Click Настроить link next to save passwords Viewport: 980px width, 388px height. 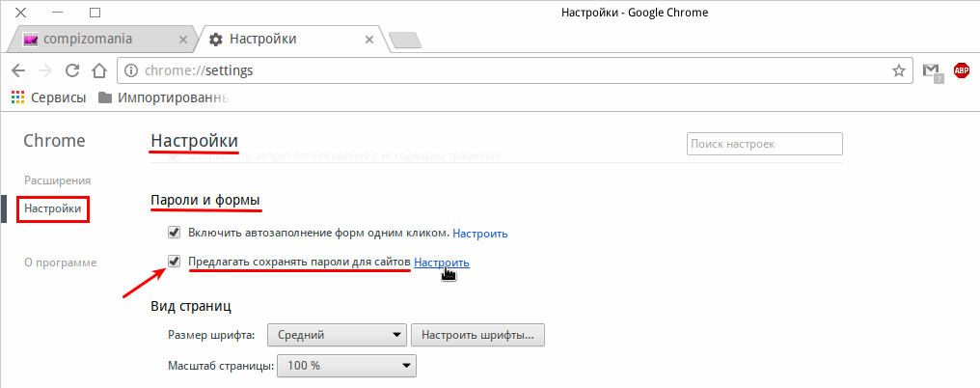point(442,263)
